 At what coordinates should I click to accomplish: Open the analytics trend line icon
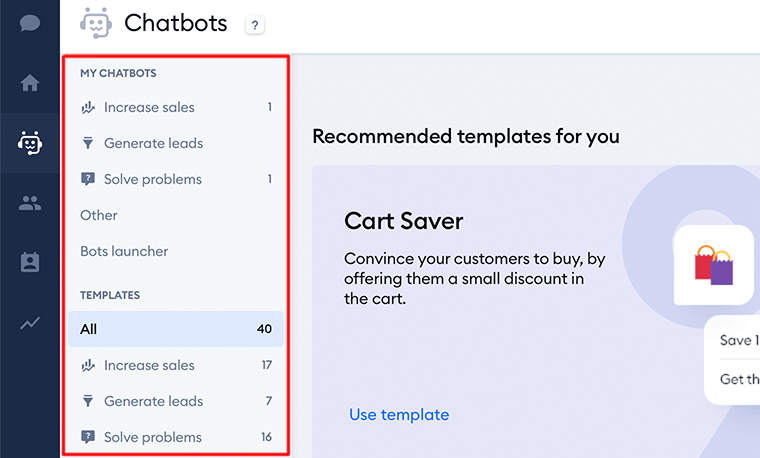[30, 323]
